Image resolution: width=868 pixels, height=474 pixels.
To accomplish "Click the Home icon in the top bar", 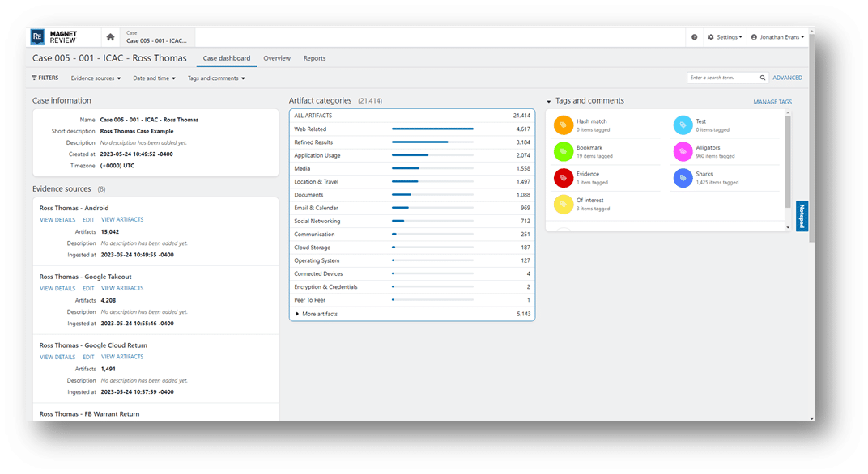I will coord(109,36).
